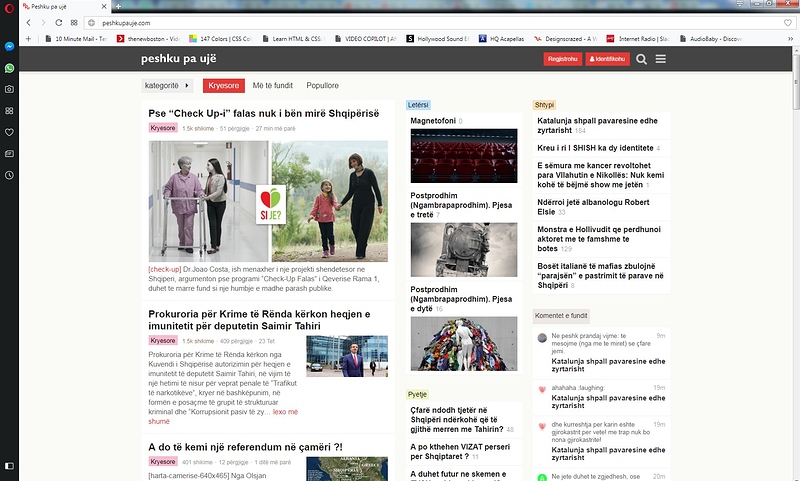This screenshot has width=800, height=481.
Task: Open Messenger in Opera sidebar
Action: pyautogui.click(x=9, y=46)
